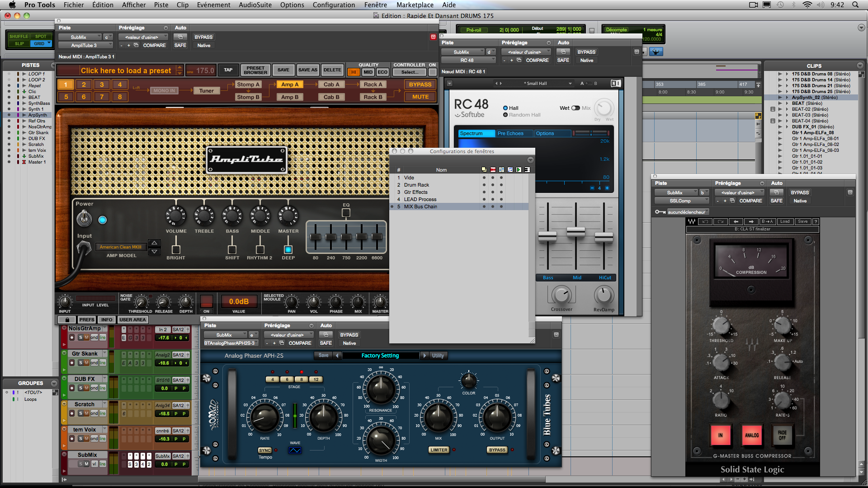Viewport: 868px width, 488px height.
Task: Click AmpliTube window red target icon
Action: [433, 37]
